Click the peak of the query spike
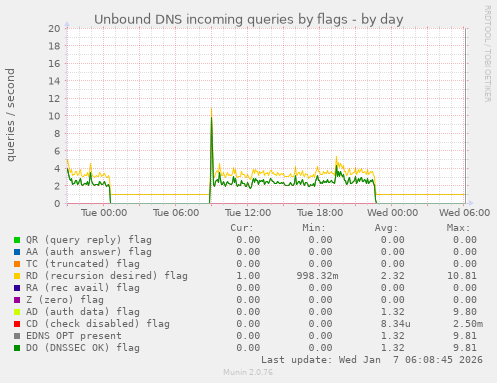The height and width of the screenshot is (383, 497). tap(211, 109)
